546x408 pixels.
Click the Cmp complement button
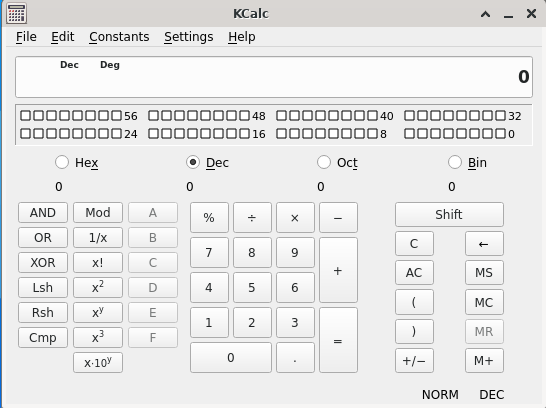[x=43, y=338]
